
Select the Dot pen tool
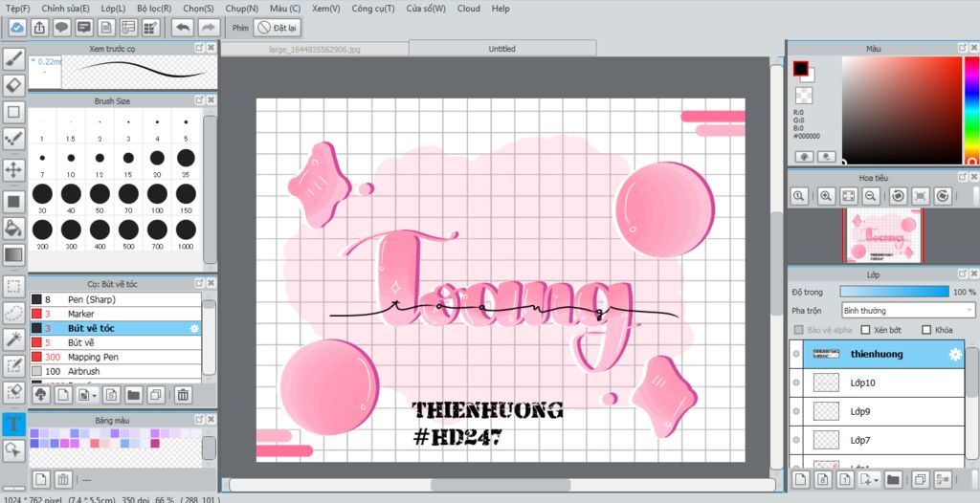[x=13, y=138]
